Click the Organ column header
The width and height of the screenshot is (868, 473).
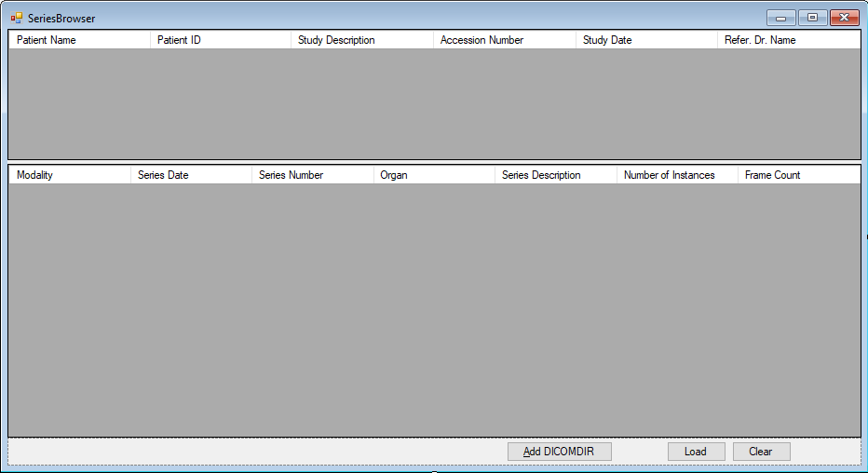coord(435,175)
